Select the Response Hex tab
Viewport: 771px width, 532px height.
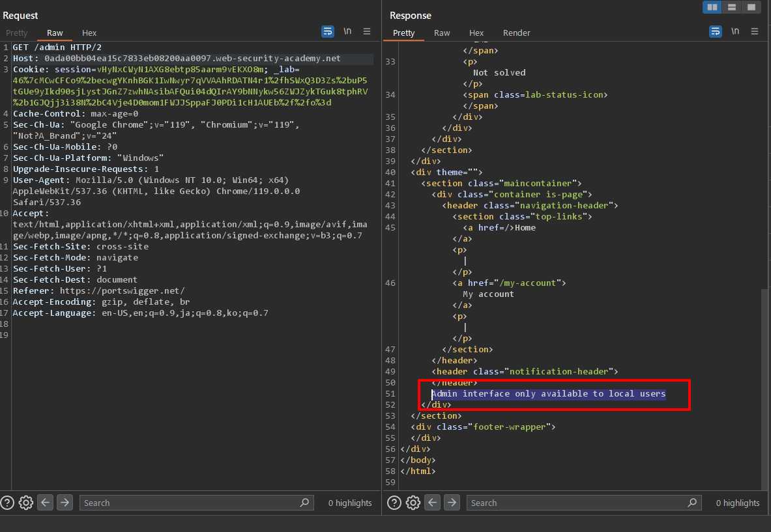(476, 33)
